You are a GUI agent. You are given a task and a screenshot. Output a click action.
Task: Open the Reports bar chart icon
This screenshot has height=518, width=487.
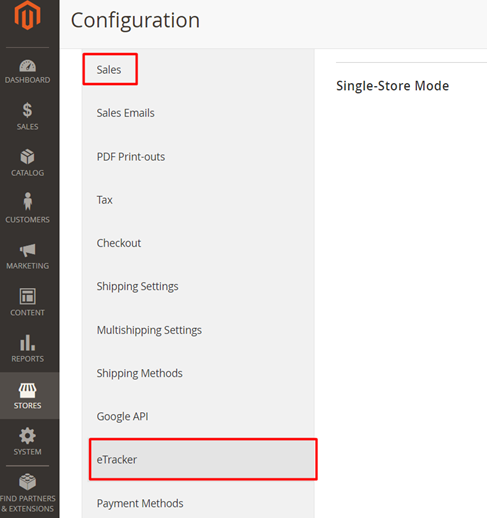(x=27, y=343)
